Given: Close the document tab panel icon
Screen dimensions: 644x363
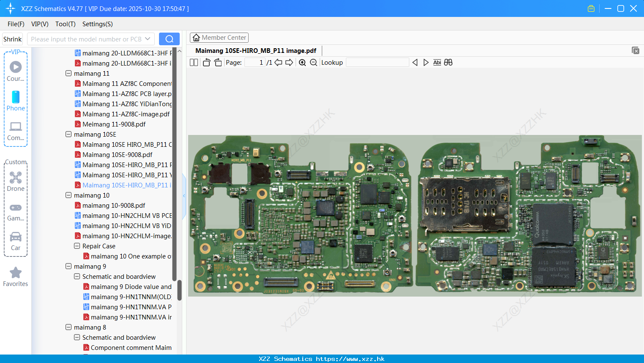Looking at the screenshot, I should (636, 50).
